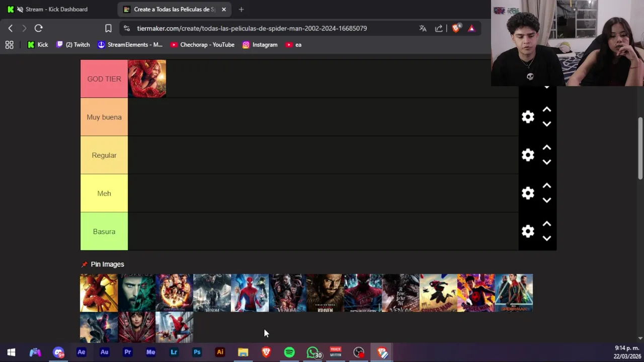Launch Adobe Audition from taskbar

104,352
